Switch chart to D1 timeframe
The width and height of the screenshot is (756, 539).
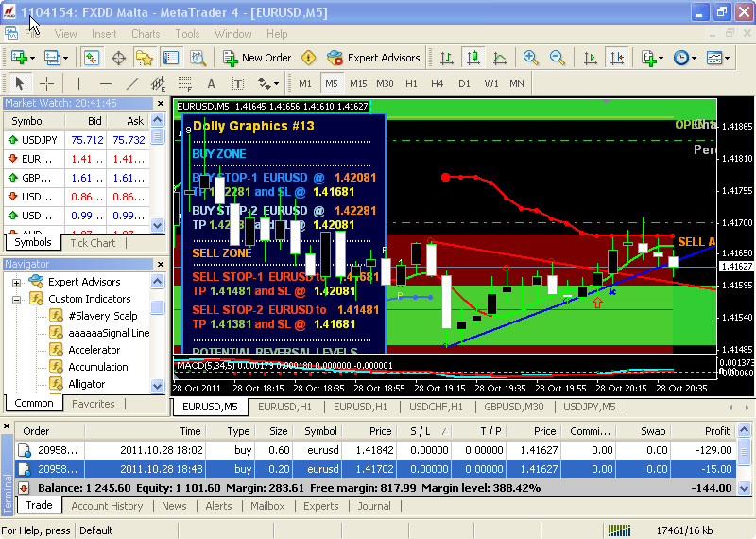pyautogui.click(x=464, y=83)
